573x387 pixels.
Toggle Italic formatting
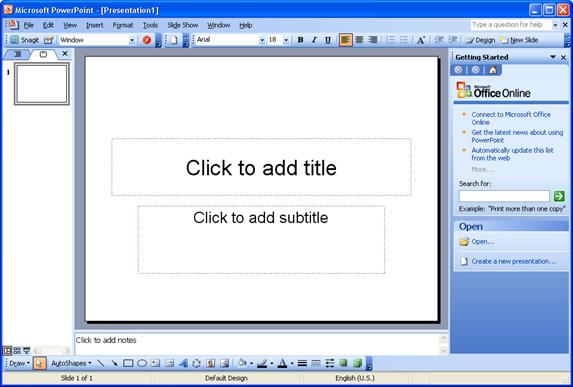coord(314,40)
